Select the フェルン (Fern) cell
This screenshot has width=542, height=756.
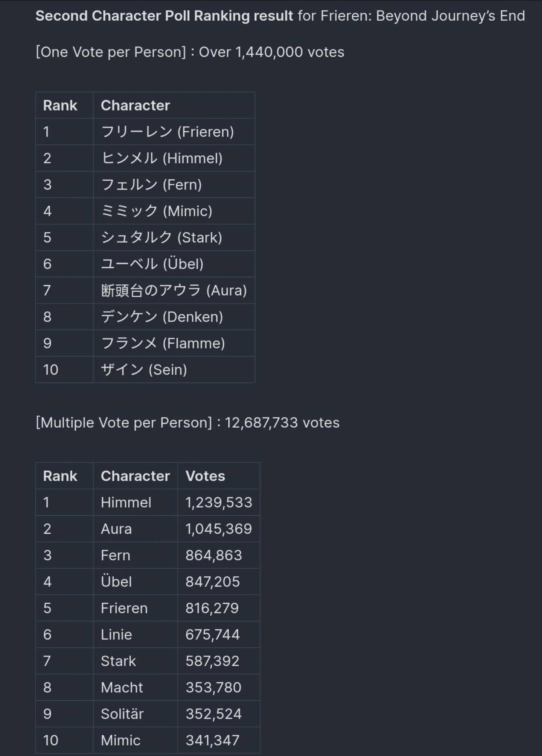174,185
